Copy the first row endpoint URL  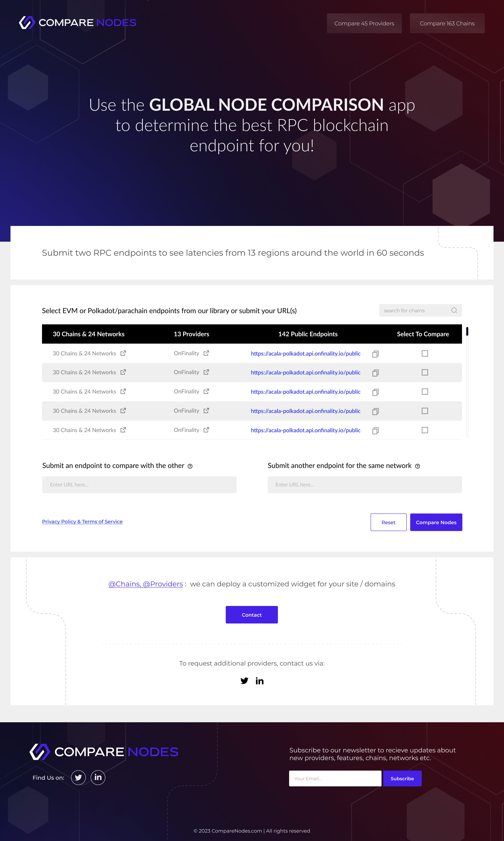375,354
